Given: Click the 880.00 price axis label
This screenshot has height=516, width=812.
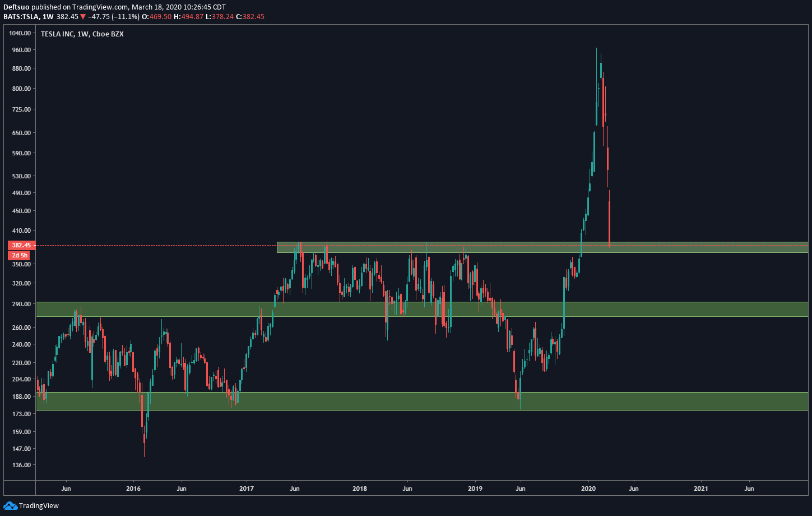Looking at the screenshot, I should point(20,68).
